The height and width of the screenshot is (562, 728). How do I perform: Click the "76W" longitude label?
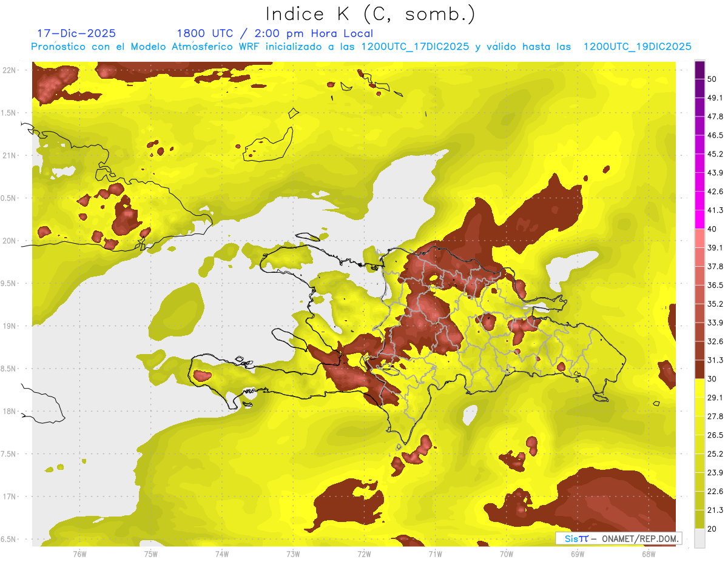click(x=79, y=554)
